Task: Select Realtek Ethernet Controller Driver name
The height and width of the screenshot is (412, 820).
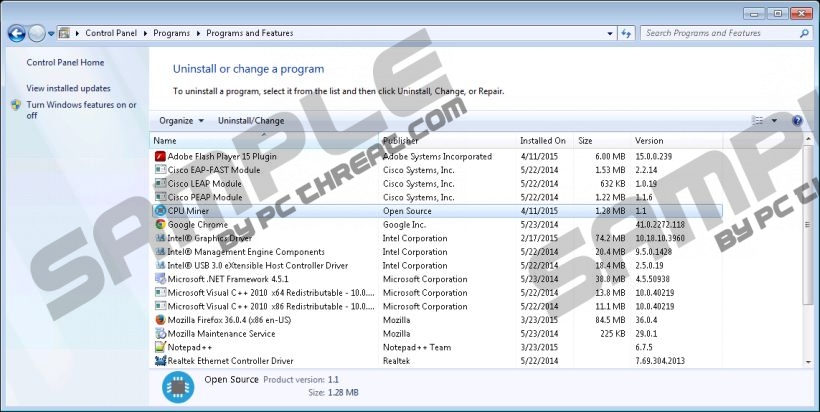Action: (x=231, y=360)
